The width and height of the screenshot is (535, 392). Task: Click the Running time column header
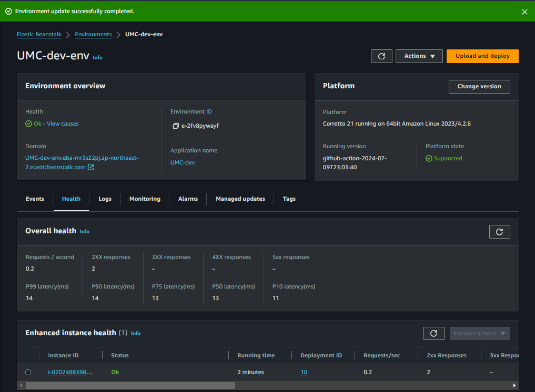coord(256,355)
